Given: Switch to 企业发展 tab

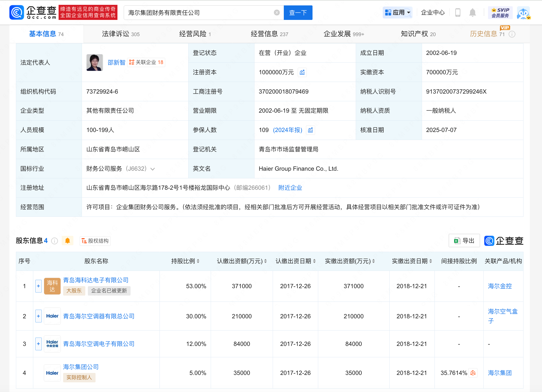Looking at the screenshot, I should [344, 34].
